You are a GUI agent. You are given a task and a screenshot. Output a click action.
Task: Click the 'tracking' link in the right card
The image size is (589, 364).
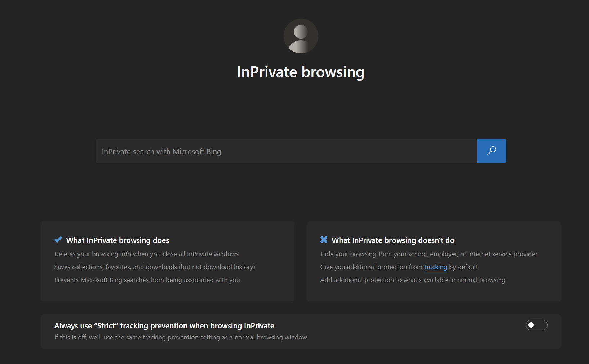(x=435, y=267)
